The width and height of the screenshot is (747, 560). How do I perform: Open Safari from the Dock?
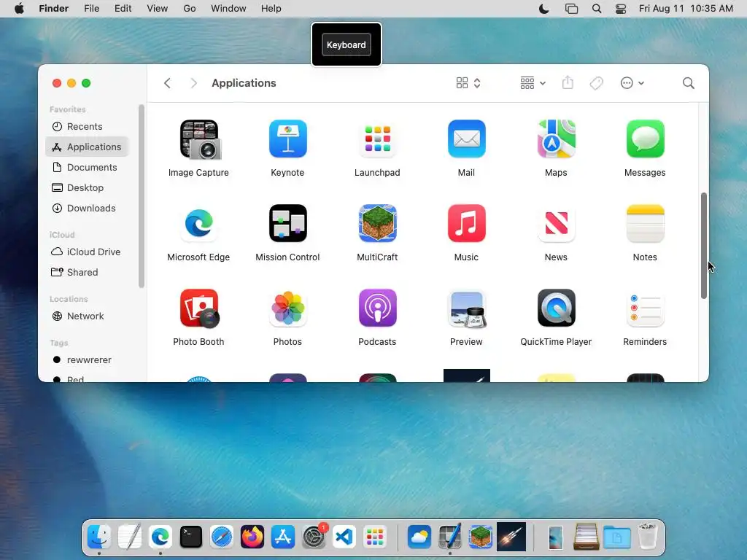point(222,537)
